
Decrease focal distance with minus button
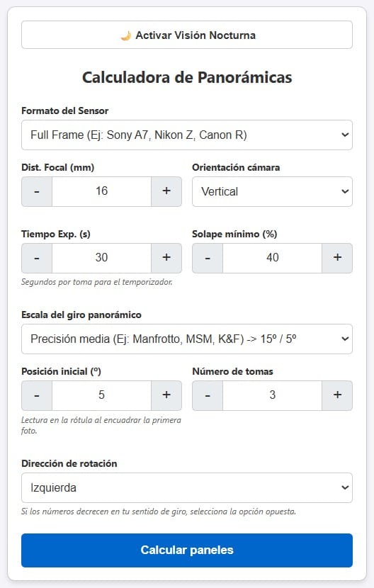pyautogui.click(x=37, y=191)
